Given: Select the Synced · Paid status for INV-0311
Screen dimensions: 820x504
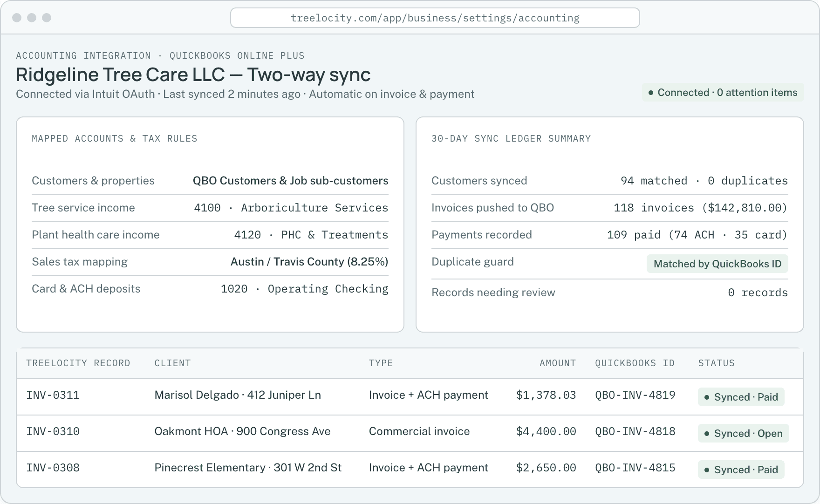Looking at the screenshot, I should pyautogui.click(x=741, y=397).
